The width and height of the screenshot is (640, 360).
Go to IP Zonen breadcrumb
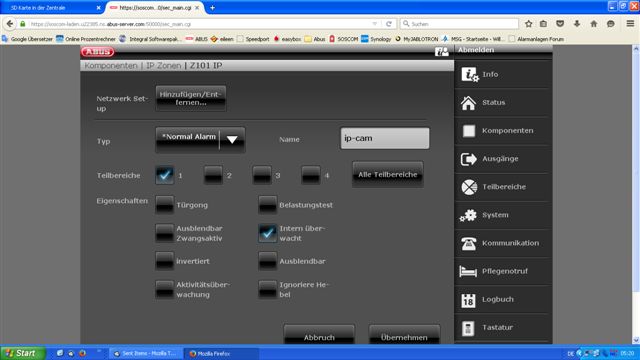point(163,66)
